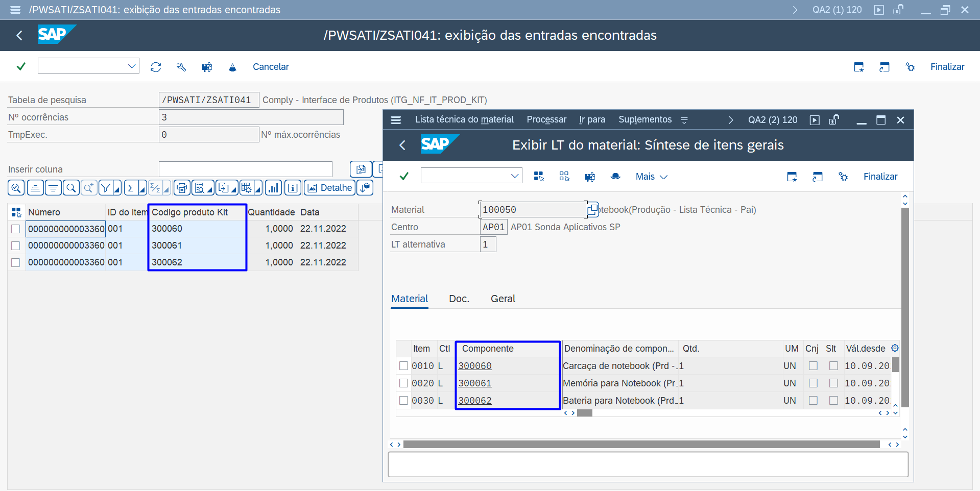
Task: Click the sort ascending icon
Action: point(35,188)
